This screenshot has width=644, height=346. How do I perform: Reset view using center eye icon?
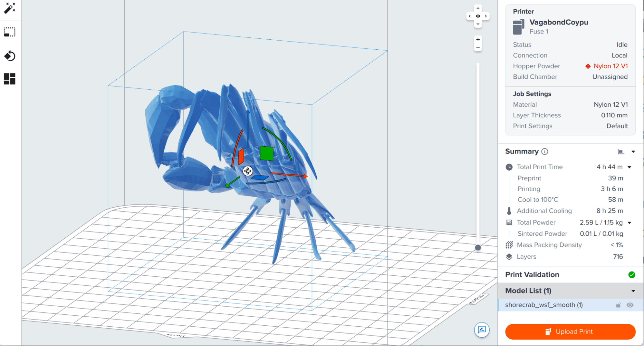pos(478,16)
